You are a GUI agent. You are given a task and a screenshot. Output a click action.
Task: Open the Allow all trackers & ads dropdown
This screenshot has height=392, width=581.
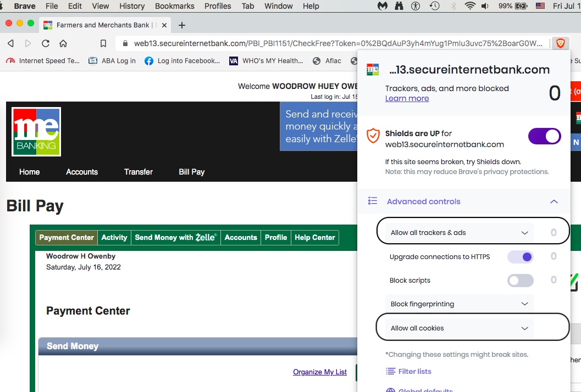click(459, 233)
